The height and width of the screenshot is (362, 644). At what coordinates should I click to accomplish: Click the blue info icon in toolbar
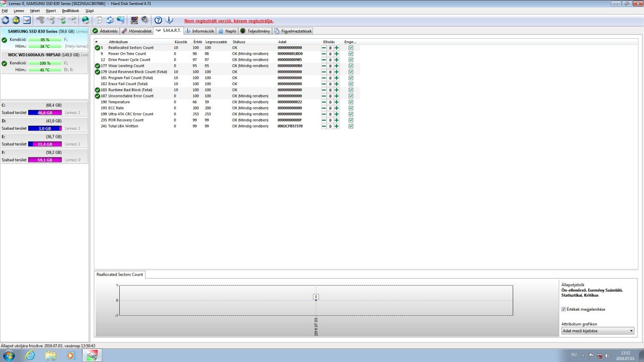tap(169, 20)
